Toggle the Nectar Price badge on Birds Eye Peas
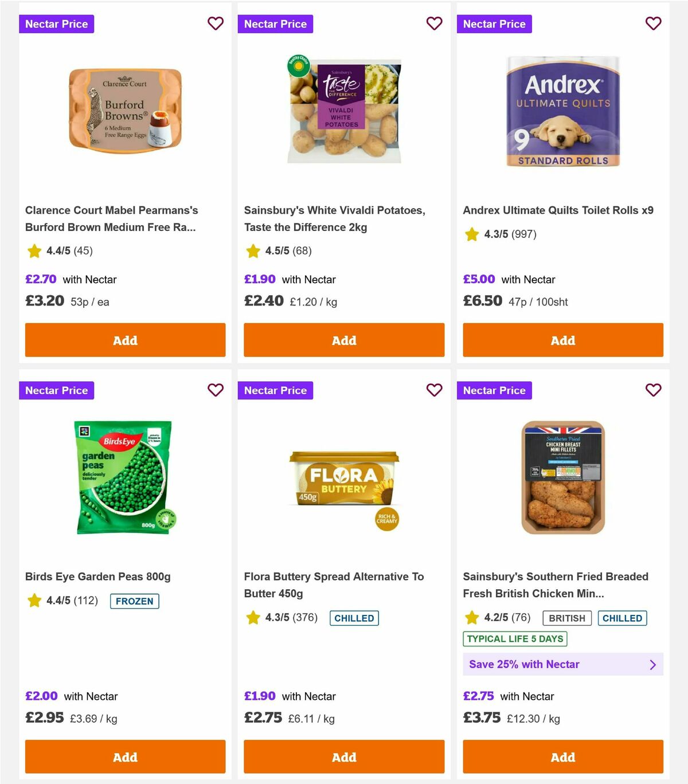The height and width of the screenshot is (784, 688). [56, 390]
